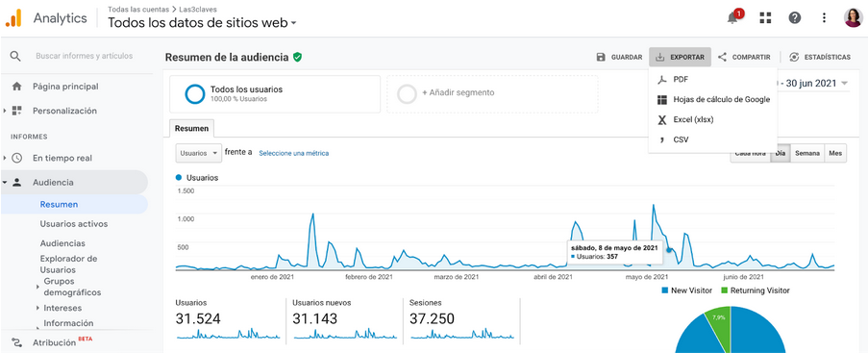Expand Intereses submenu
This screenshot has height=353, width=868.
pos(37,308)
